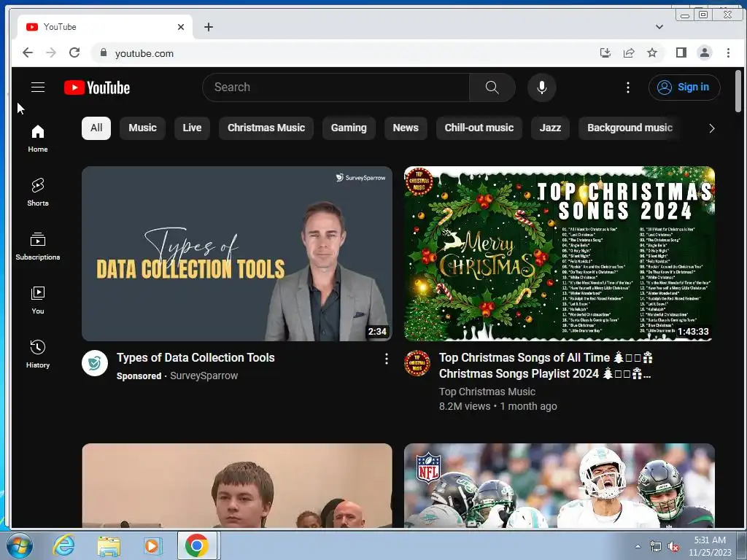747x560 pixels.
Task: Launch Internet Explorer from taskbar
Action: [63, 545]
